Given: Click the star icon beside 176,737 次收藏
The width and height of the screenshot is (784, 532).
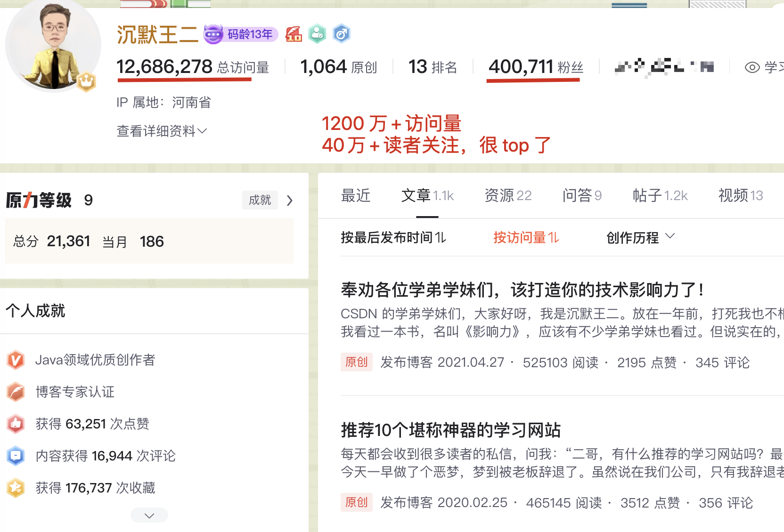Looking at the screenshot, I should click(x=16, y=488).
